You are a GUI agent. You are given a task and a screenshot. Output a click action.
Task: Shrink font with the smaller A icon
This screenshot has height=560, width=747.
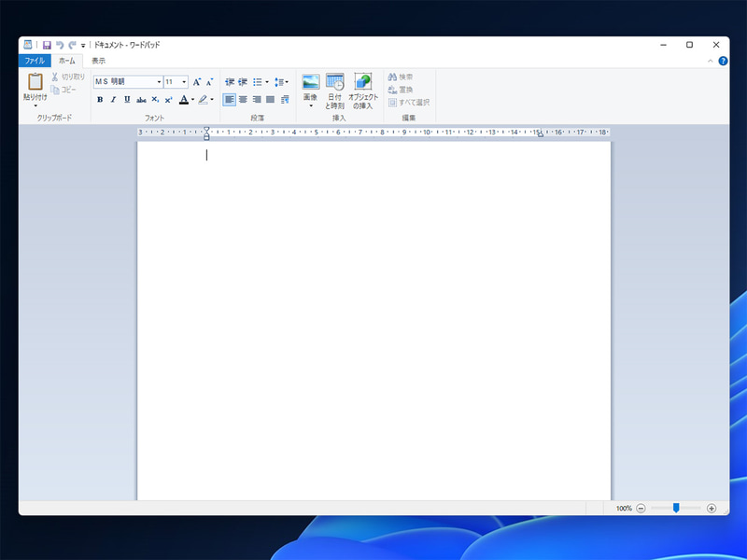coord(209,82)
